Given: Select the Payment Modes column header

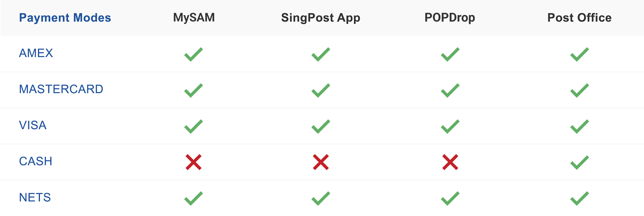Looking at the screenshot, I should (65, 18).
